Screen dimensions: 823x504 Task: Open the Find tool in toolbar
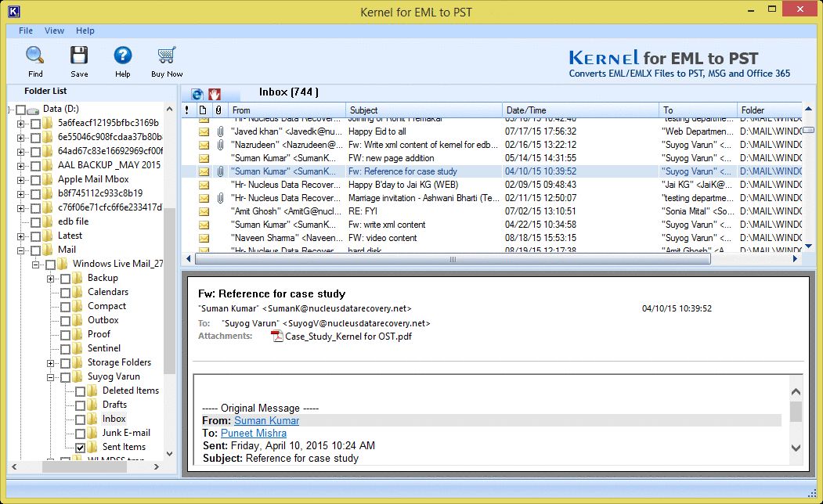pos(35,62)
